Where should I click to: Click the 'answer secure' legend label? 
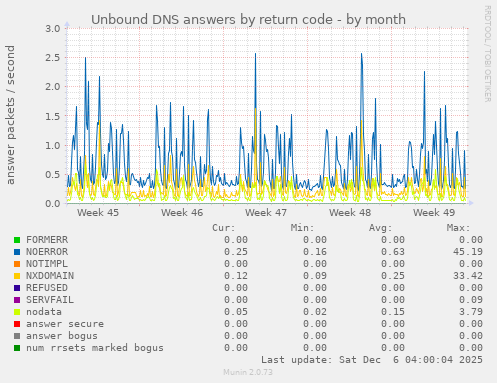coord(65,324)
